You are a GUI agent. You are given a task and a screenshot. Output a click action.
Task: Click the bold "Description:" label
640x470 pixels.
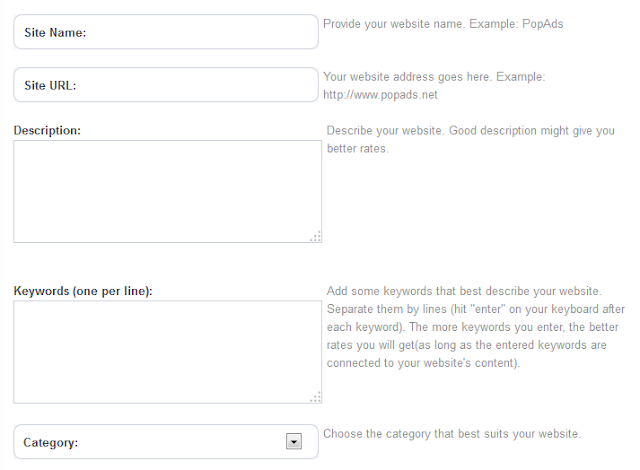coord(47,130)
